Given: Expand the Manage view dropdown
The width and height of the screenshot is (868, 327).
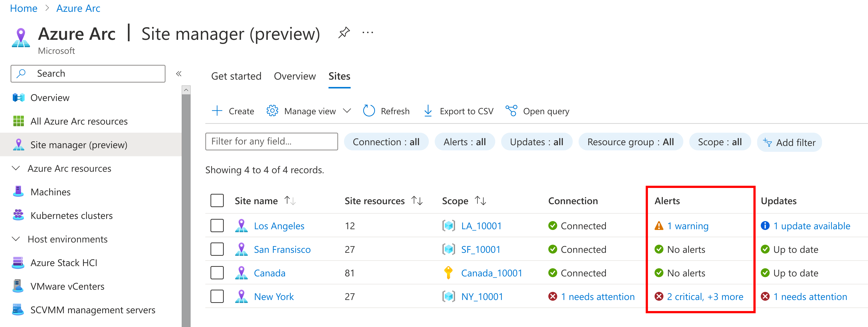Looking at the screenshot, I should pos(347,111).
